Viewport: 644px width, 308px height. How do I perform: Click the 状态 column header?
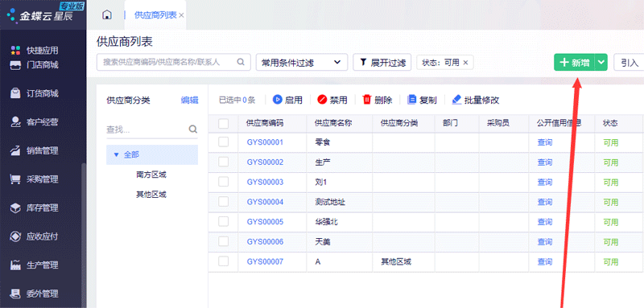coord(618,123)
